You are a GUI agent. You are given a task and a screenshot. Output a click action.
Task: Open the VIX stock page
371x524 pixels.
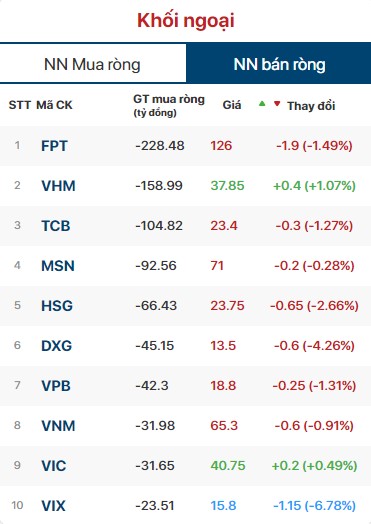53,506
